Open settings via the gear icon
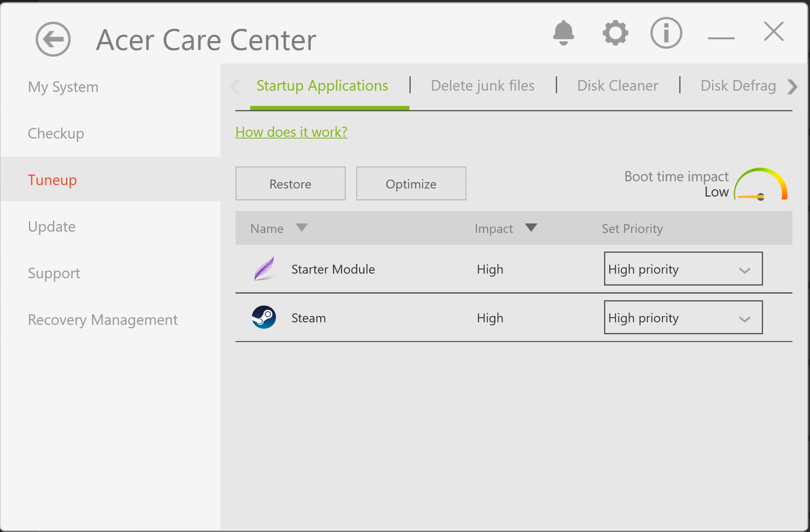The image size is (810, 532). 615,33
